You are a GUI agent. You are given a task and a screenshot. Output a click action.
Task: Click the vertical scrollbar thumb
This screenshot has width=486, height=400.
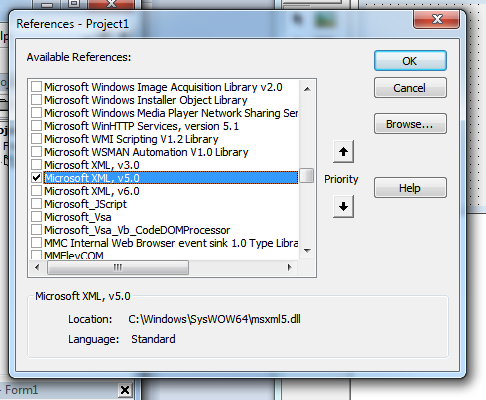pos(307,176)
